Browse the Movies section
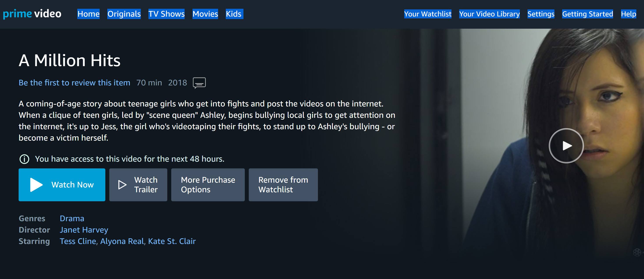 point(205,14)
